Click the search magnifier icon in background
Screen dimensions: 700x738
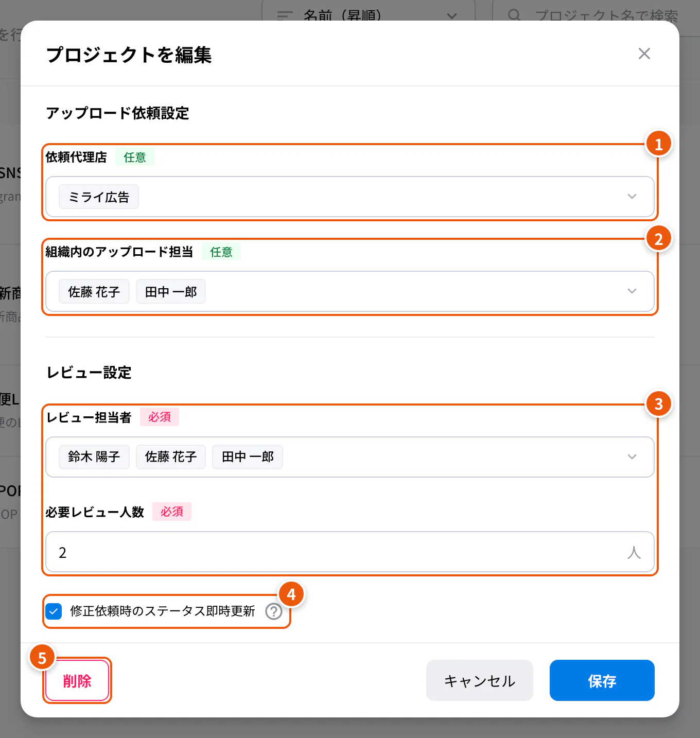[514, 15]
